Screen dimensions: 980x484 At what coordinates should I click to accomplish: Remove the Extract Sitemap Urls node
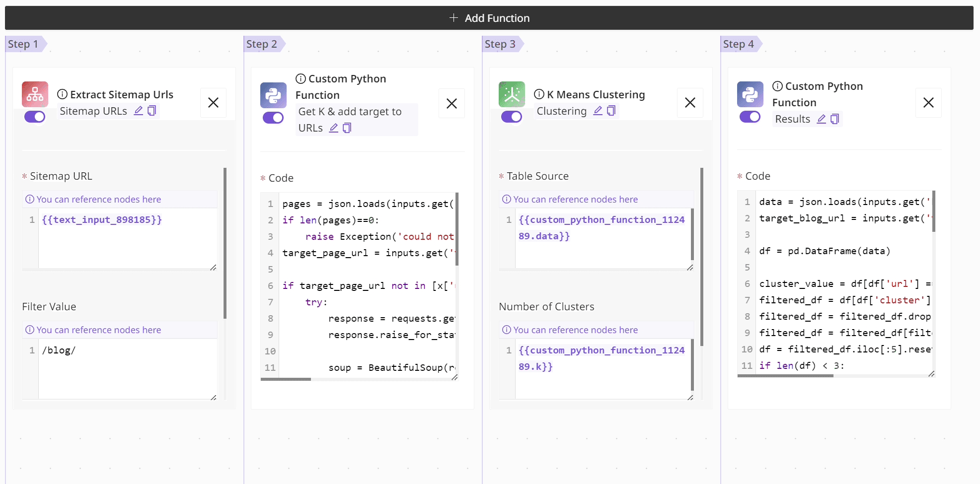(x=213, y=103)
